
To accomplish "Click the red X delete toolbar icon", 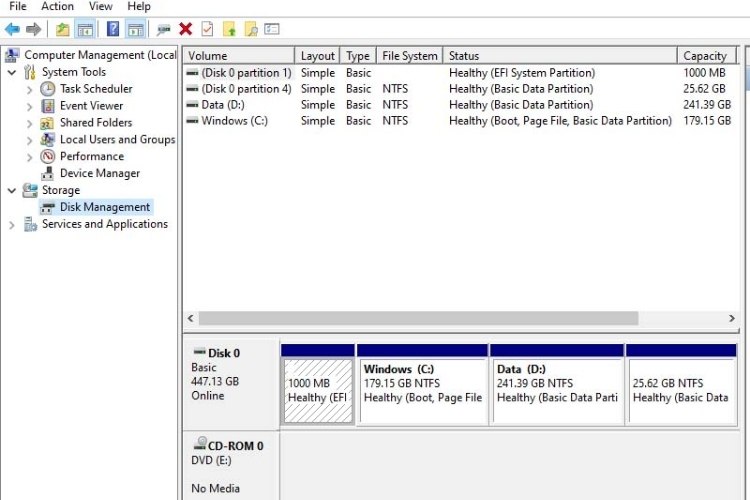I will [186, 29].
